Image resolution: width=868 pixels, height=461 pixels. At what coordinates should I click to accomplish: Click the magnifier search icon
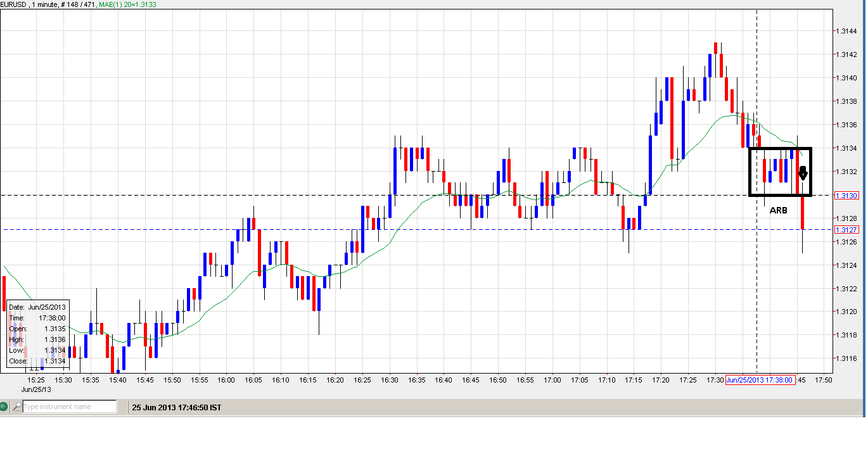pos(17,407)
